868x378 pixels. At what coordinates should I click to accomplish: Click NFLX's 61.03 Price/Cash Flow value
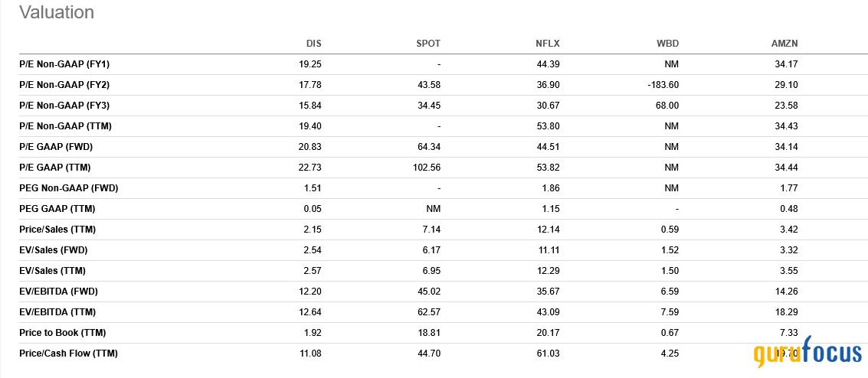548,354
